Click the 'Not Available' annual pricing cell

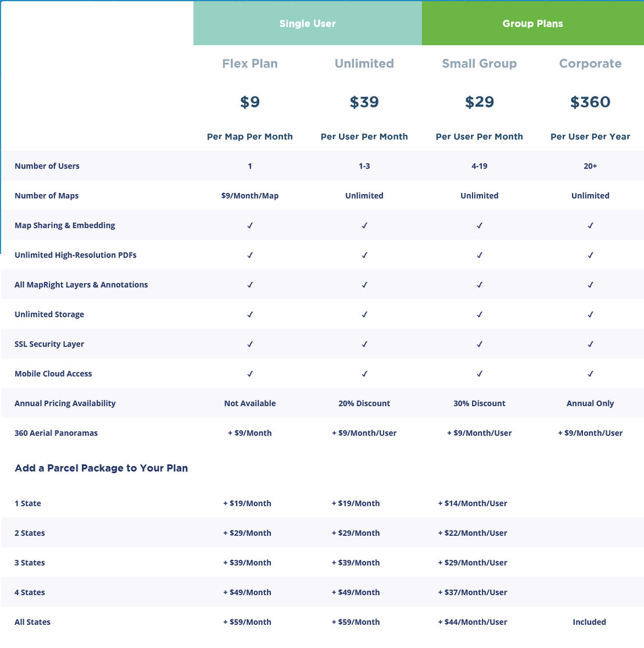pos(250,403)
